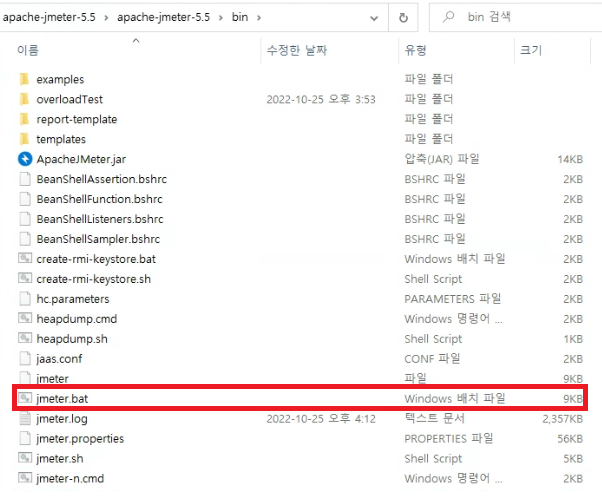The image size is (602, 496).
Task: Click the hc.parameters file icon
Action: point(25,299)
